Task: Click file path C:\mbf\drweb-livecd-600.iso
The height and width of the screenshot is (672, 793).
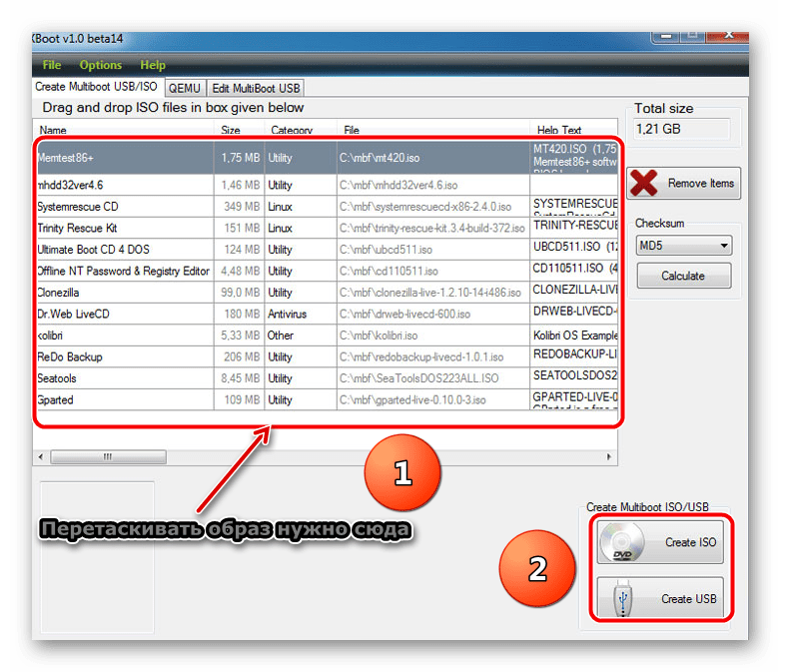Action: click(x=404, y=315)
